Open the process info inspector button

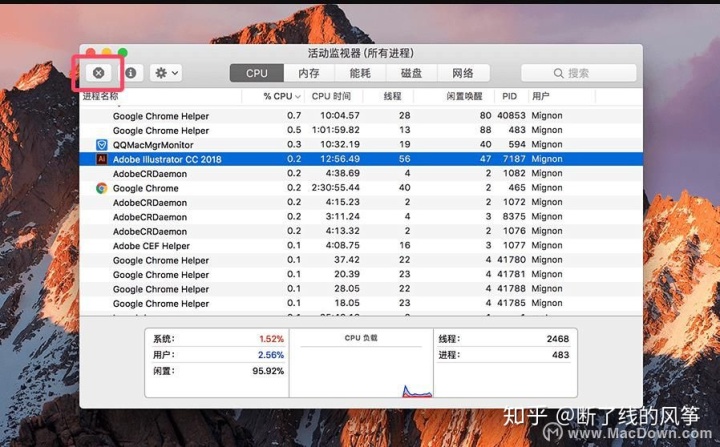tap(131, 73)
